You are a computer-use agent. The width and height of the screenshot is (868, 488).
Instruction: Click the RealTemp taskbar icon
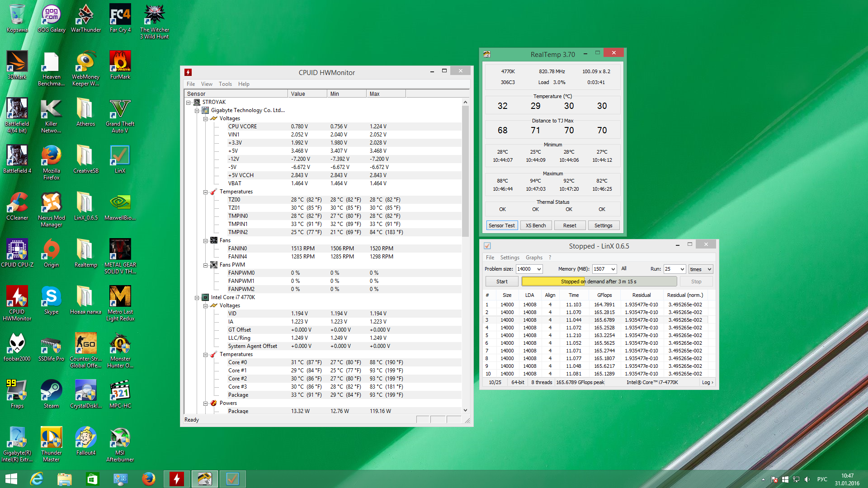point(204,479)
